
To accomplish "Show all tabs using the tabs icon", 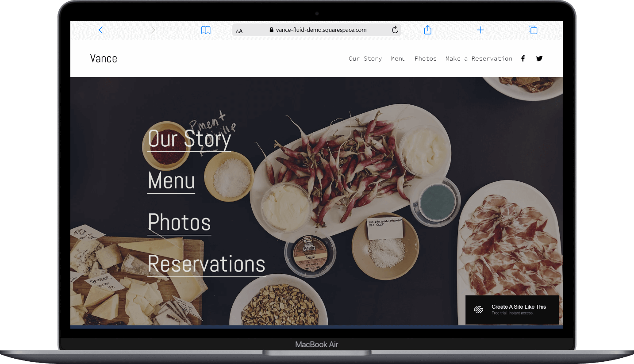I will click(x=533, y=30).
